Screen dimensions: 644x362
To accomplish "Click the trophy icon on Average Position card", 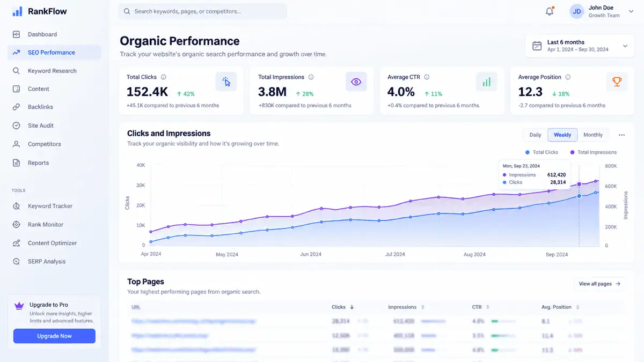I will point(617,82).
